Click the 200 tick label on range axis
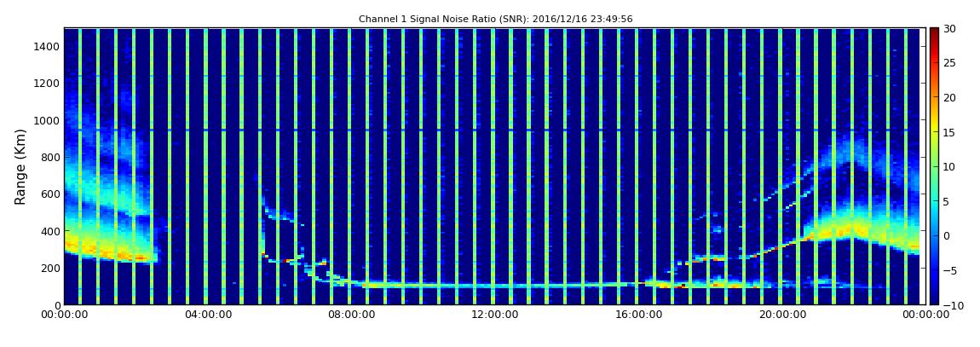Screen dimensions: 980x347 point(50,269)
